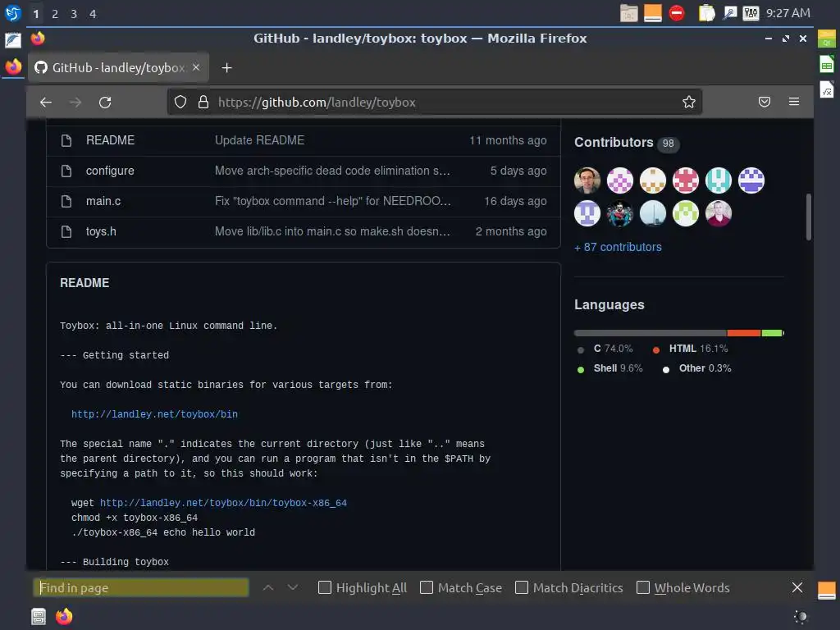Click the gray C segment of language bar

651,333
